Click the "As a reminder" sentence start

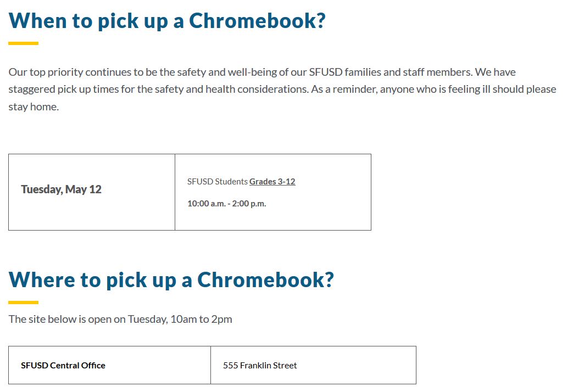(x=343, y=89)
